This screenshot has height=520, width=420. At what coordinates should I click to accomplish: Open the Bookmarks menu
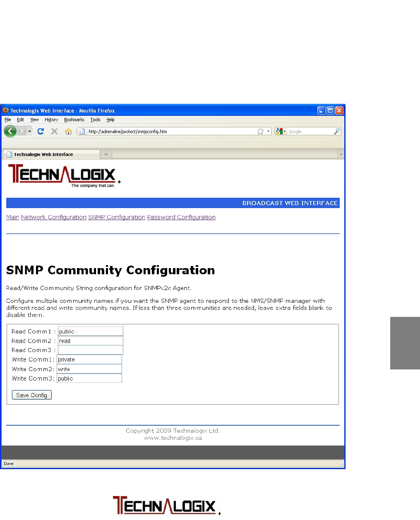[x=74, y=120]
